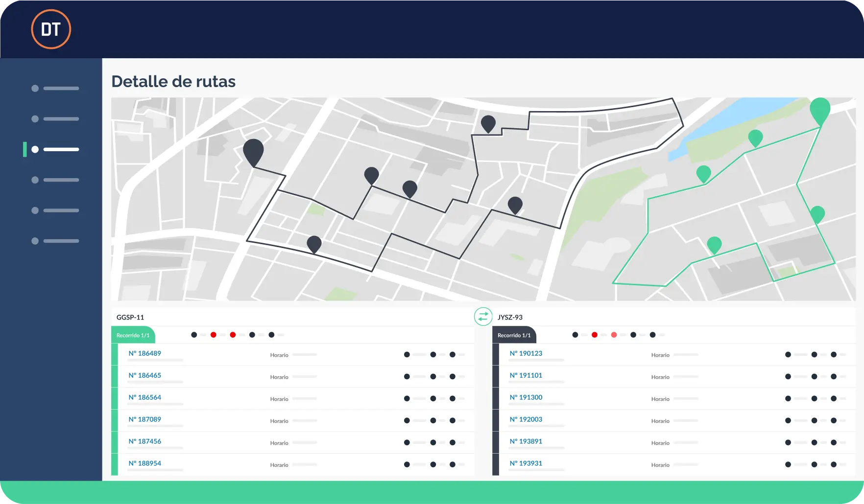This screenshot has width=864, height=504.
Task: Select the dark Recorrido 1/1 tab under JYSZ-93
Action: pyautogui.click(x=514, y=335)
